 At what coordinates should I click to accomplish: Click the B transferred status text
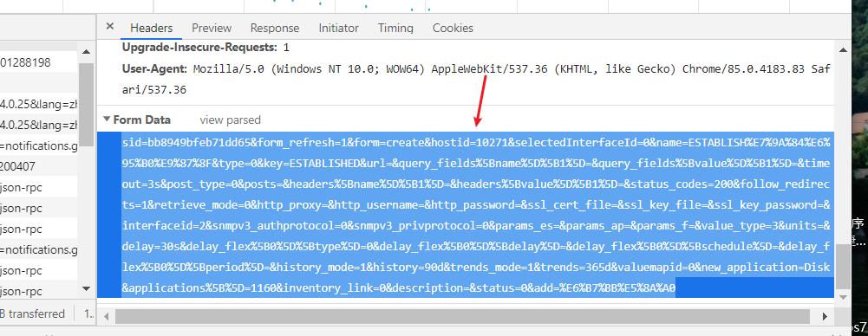coord(33,313)
